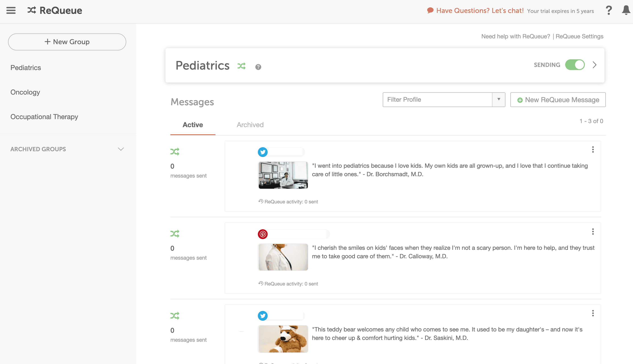
Task: Click Pinterest icon on Dr. Calloway message
Action: pyautogui.click(x=263, y=234)
